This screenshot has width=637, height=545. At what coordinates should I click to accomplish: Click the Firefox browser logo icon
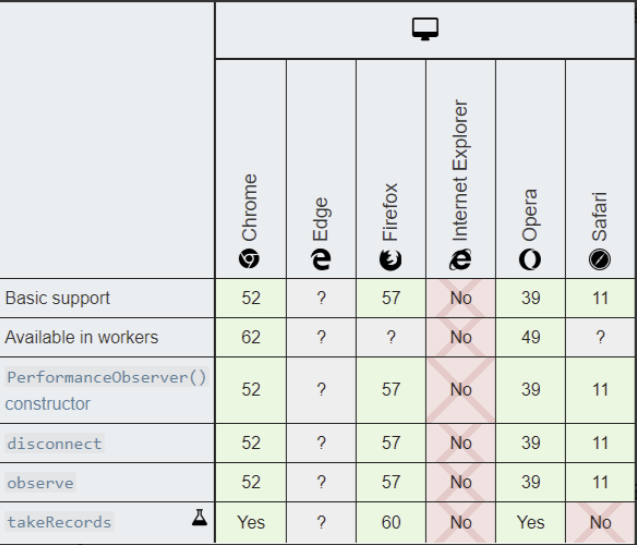390,260
